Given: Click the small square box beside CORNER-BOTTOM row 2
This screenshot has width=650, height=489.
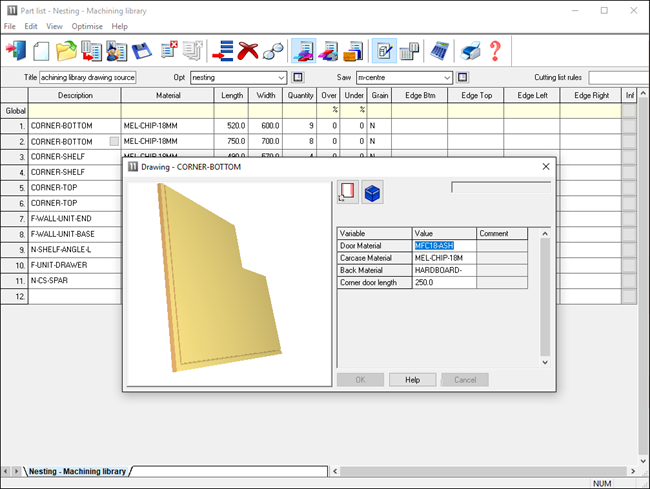Looking at the screenshot, I should coord(115,142).
